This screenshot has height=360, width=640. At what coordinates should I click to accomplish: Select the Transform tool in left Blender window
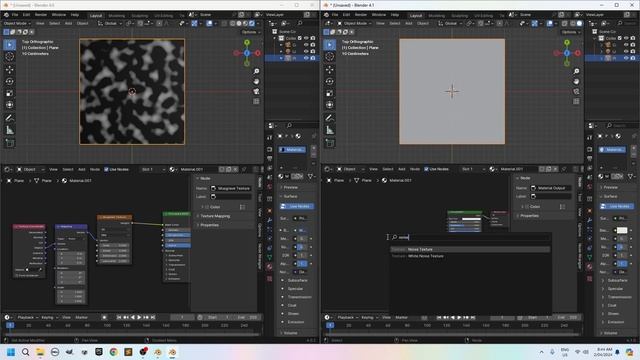[x=9, y=105]
